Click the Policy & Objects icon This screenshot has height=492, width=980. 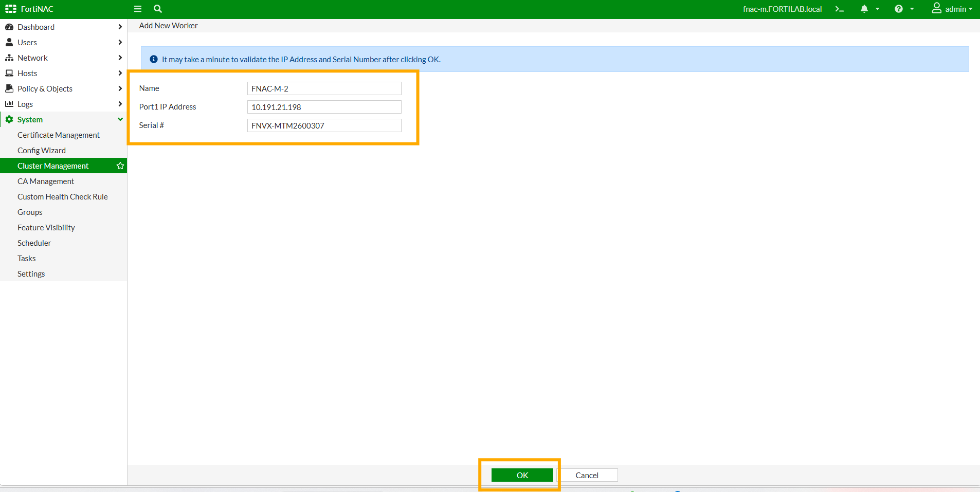[9, 88]
